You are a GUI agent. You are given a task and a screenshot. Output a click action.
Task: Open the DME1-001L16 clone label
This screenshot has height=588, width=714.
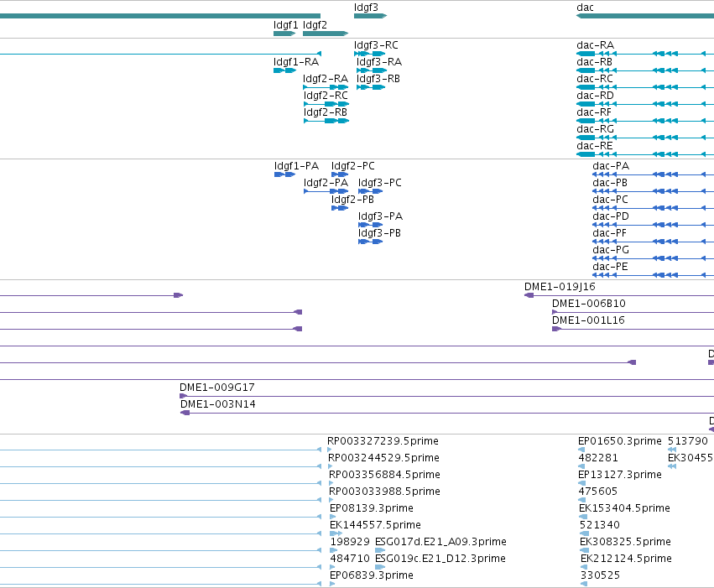(x=588, y=320)
